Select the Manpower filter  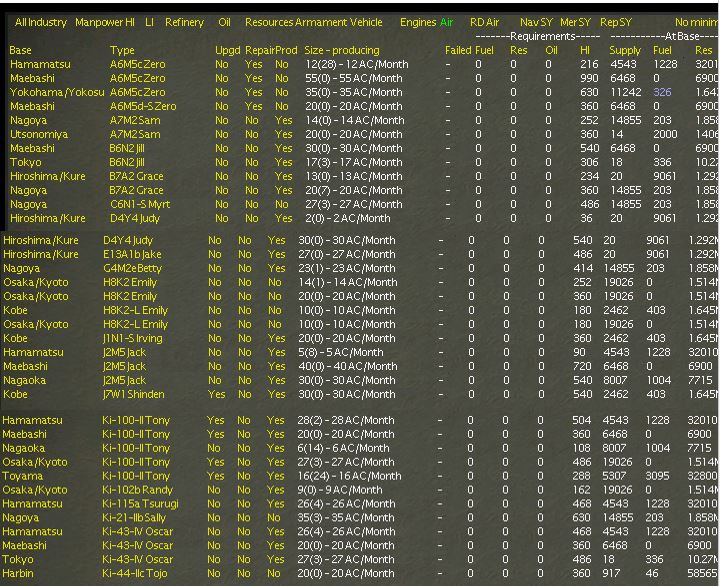coord(99,22)
